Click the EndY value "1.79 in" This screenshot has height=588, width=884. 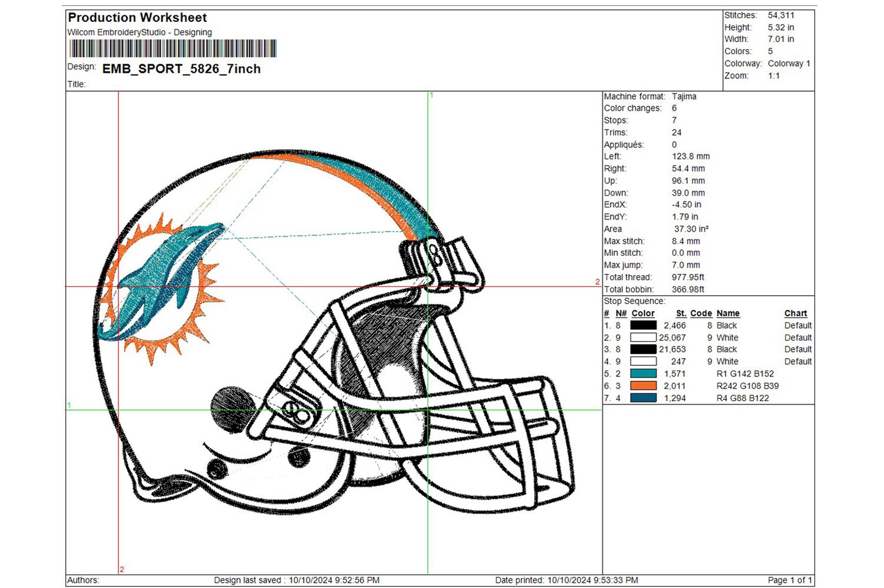pos(685,217)
